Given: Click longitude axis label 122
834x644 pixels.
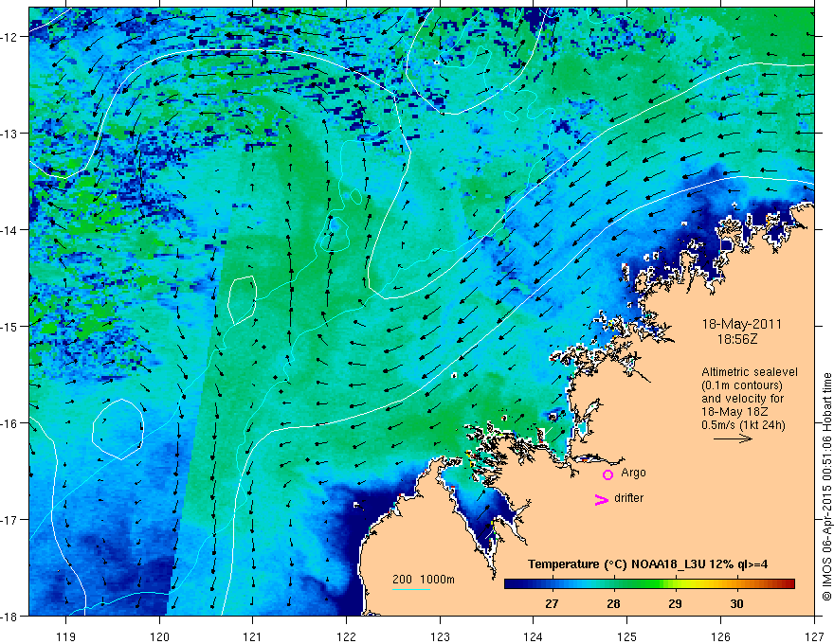Looking at the screenshot, I should (x=346, y=636).
